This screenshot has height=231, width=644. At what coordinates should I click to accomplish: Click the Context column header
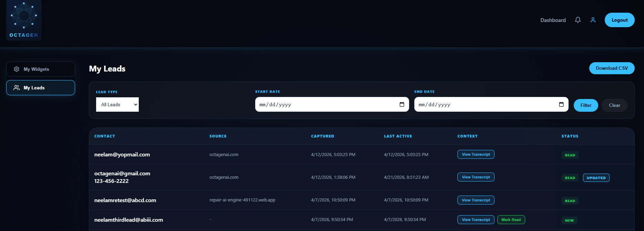467,136
